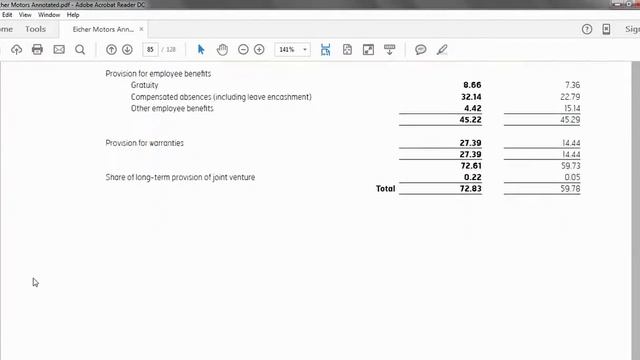Click the value 72.61

tap(471, 166)
